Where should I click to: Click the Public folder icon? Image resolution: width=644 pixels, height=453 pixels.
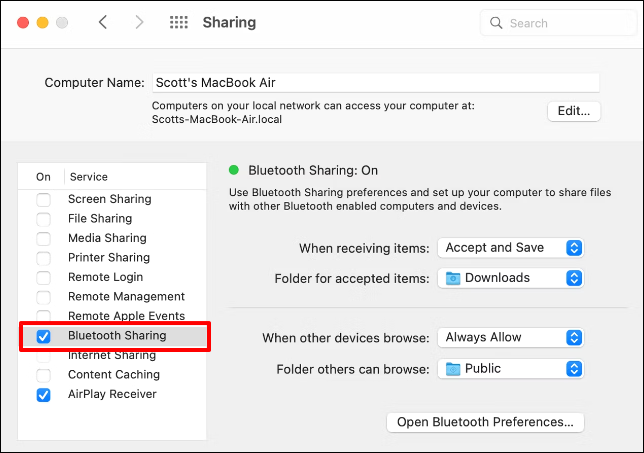point(453,369)
